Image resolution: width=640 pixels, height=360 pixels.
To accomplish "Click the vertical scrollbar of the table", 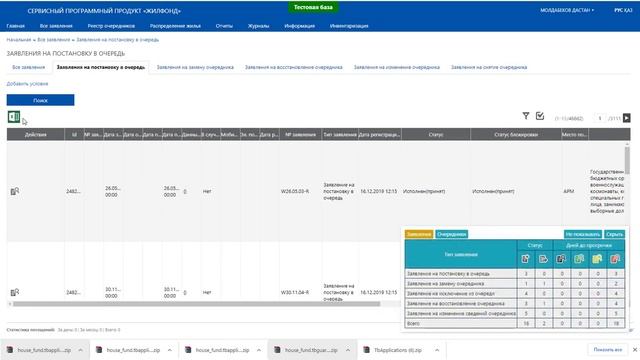I will 627,160.
